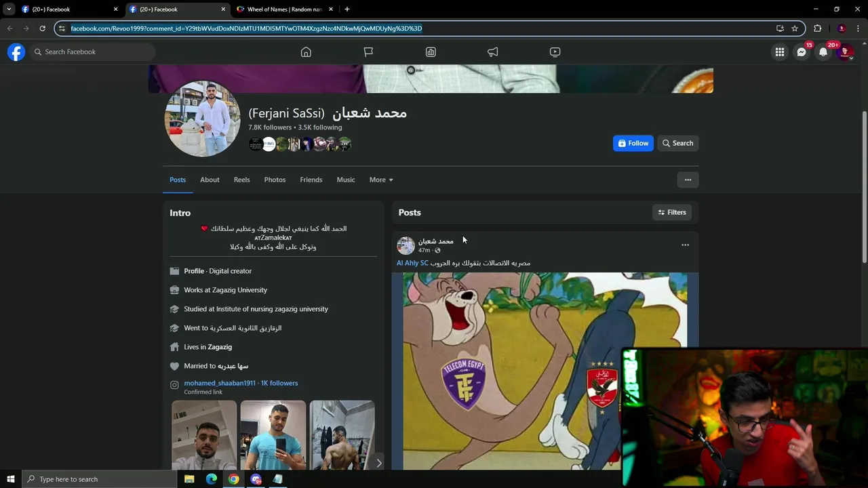Click the browser address bar URL
Viewport: 868px width, 488px height.
point(246,28)
